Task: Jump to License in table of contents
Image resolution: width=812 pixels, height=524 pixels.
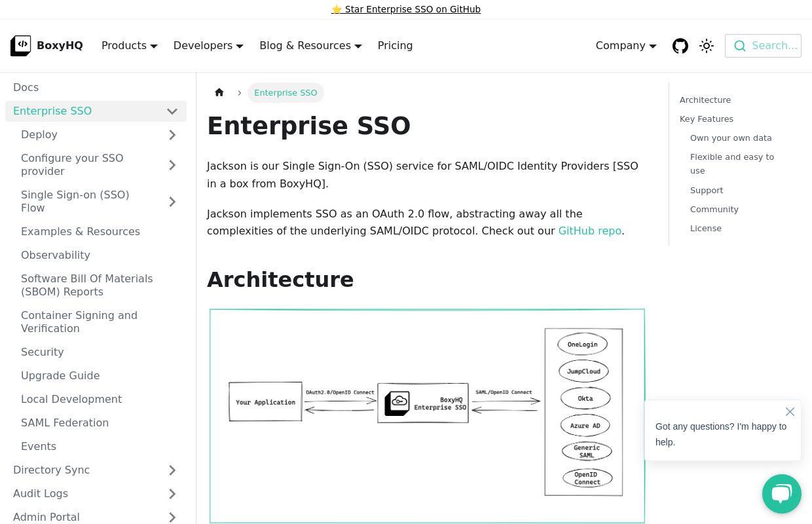Action: point(706,229)
